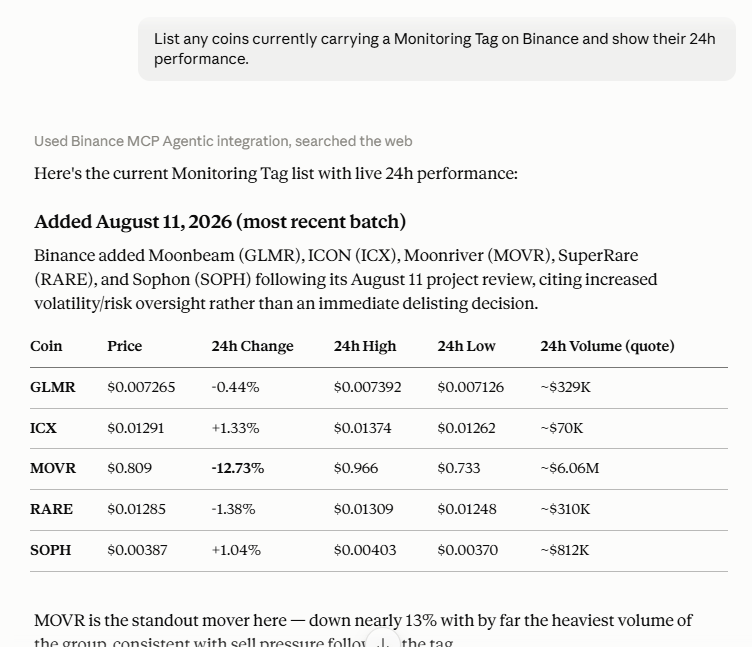Select the 'Added August 11, 2026' heading
The image size is (752, 647).
[220, 222]
